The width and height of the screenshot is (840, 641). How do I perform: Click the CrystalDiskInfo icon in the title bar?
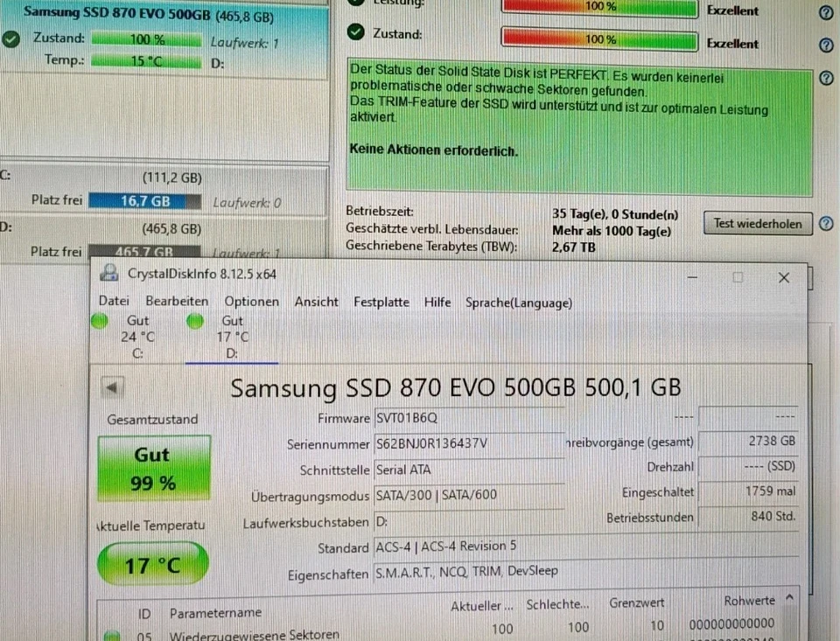coord(108,273)
